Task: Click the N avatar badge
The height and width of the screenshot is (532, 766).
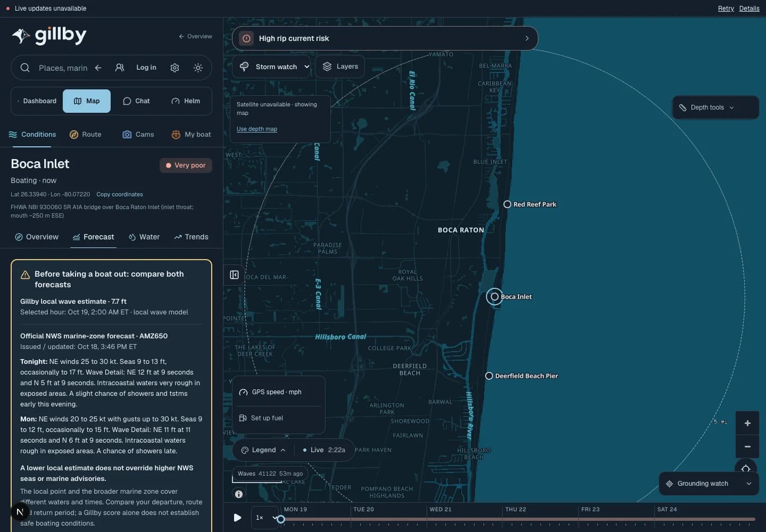Action: coord(20,512)
